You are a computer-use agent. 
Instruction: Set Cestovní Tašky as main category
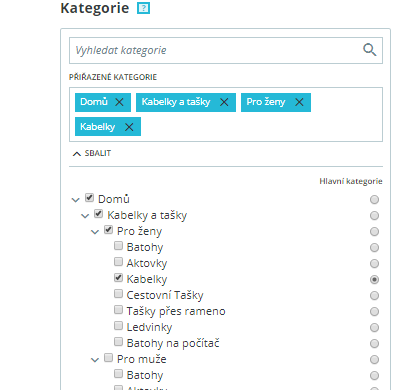point(374,296)
